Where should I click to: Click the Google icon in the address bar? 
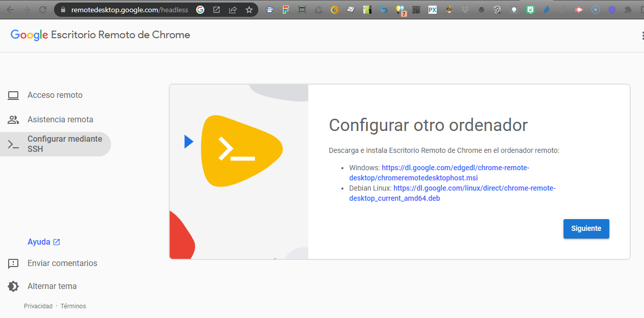coord(200,10)
